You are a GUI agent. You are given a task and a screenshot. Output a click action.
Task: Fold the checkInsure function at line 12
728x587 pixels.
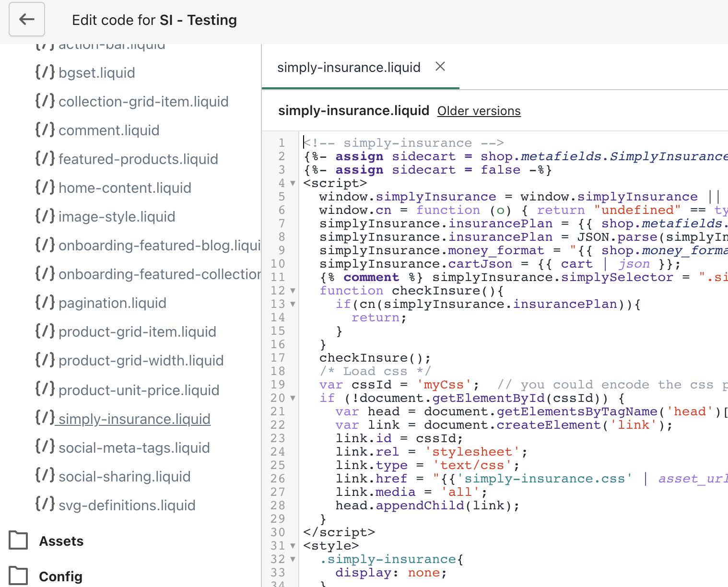pyautogui.click(x=293, y=291)
